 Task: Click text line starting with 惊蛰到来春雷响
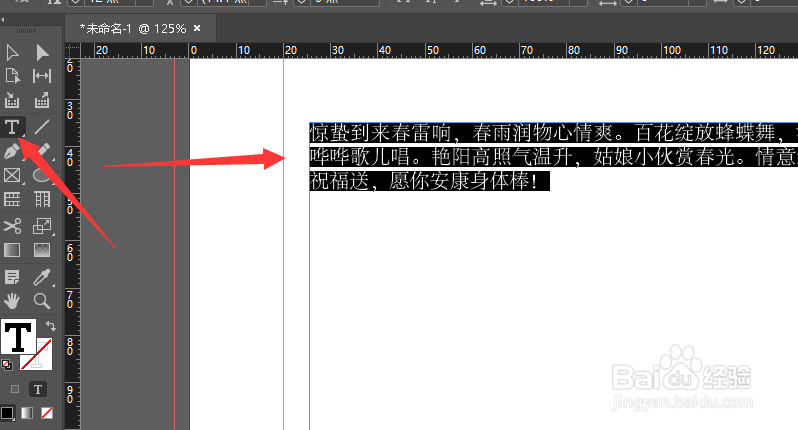(554, 133)
